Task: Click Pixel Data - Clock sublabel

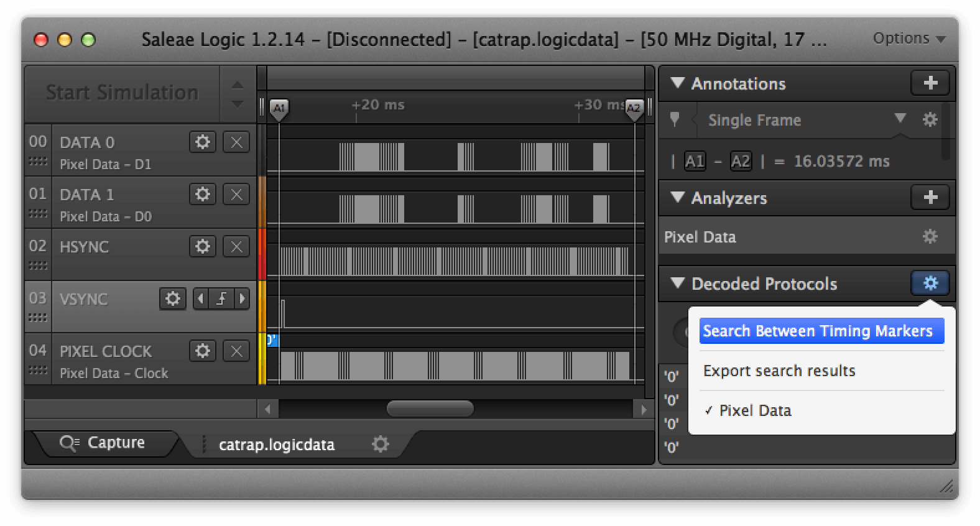Action: [114, 373]
